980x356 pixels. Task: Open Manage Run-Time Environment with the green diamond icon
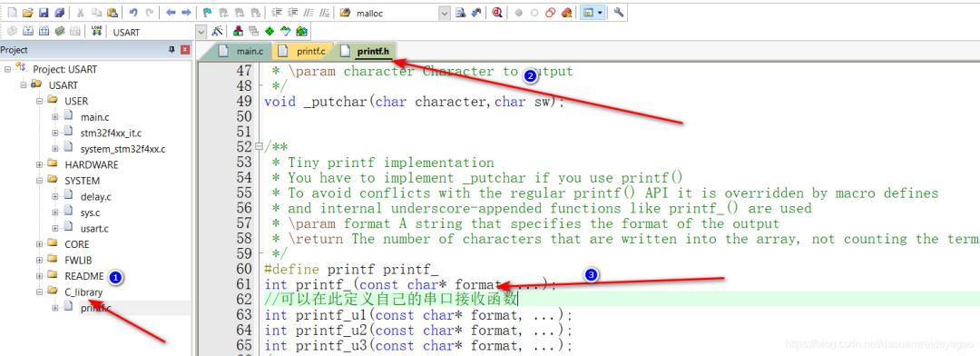click(x=269, y=31)
